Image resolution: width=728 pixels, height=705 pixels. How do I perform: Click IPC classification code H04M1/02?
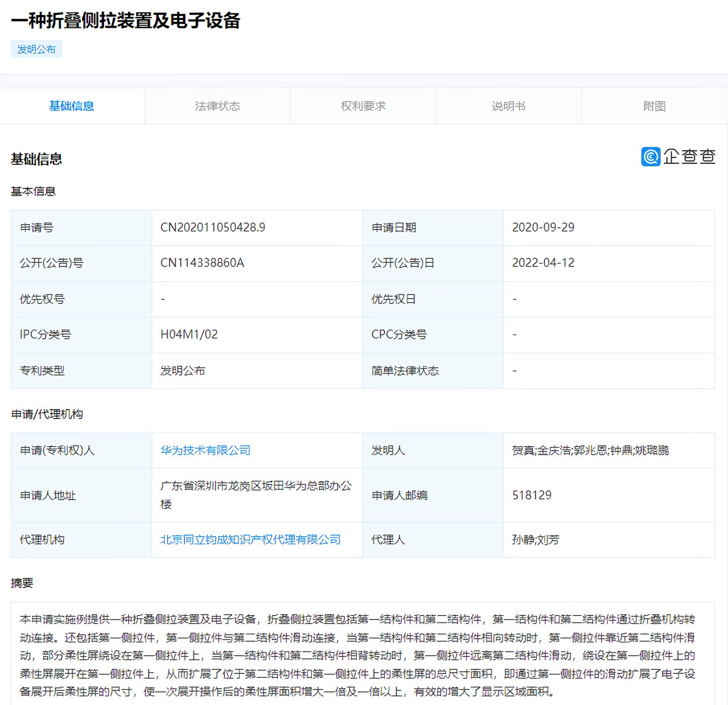point(189,334)
